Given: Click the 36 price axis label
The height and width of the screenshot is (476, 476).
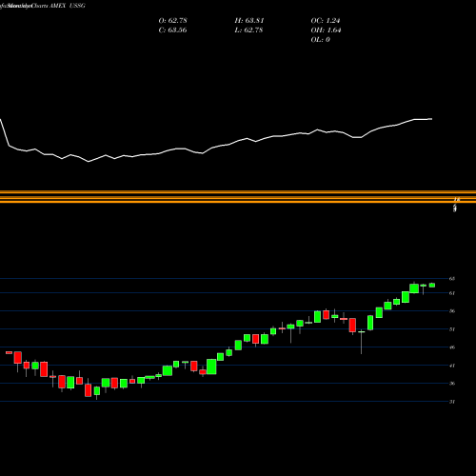Looking at the screenshot, I should (x=452, y=384).
